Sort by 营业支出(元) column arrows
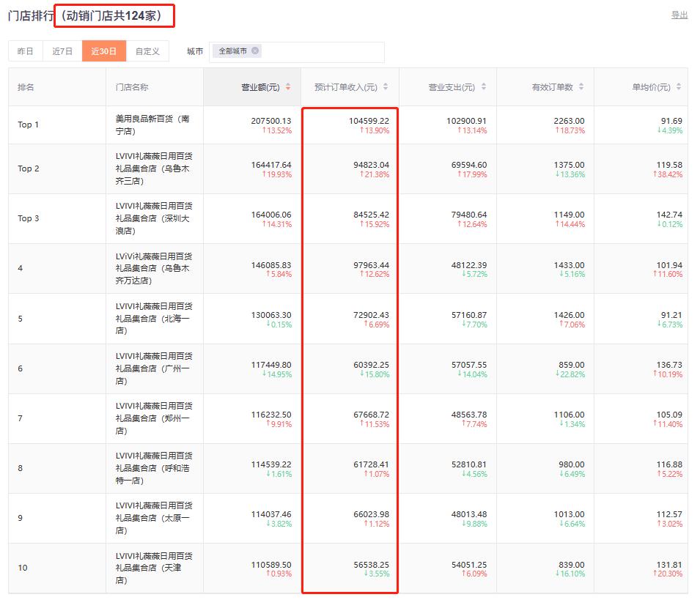 (x=484, y=87)
